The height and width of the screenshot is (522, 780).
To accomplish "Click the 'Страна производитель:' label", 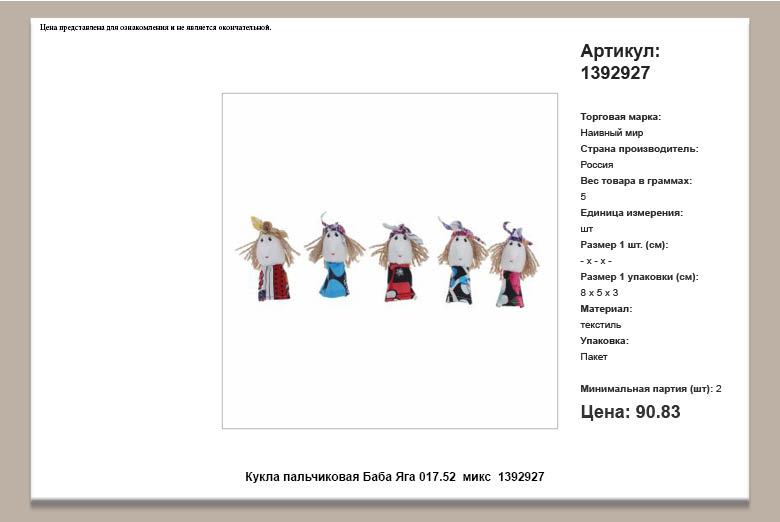I will point(639,149).
